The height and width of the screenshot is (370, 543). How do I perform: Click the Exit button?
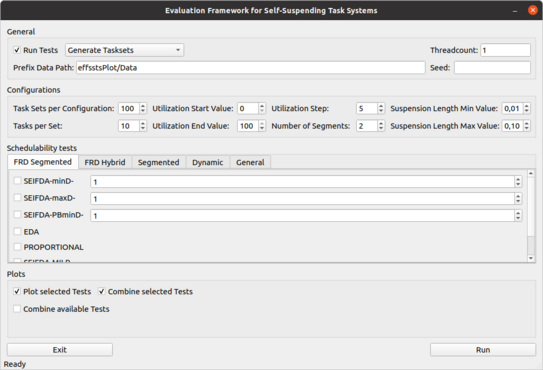(60, 350)
